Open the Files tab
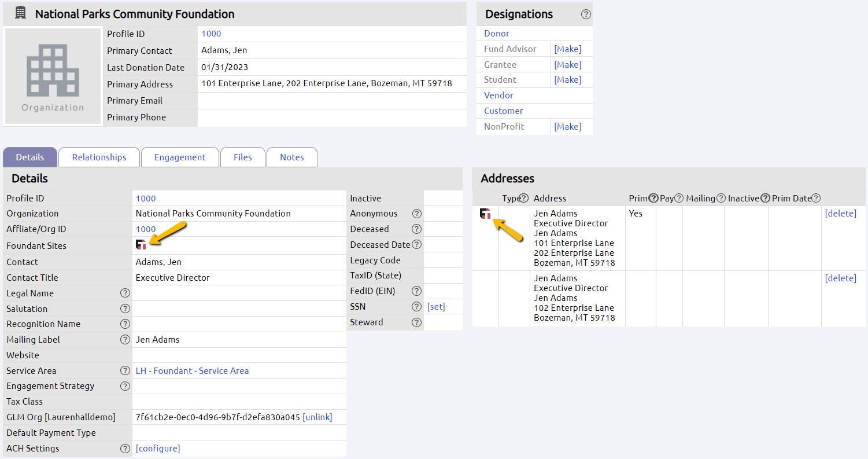Screen dimensions: 868x459 click(x=242, y=157)
